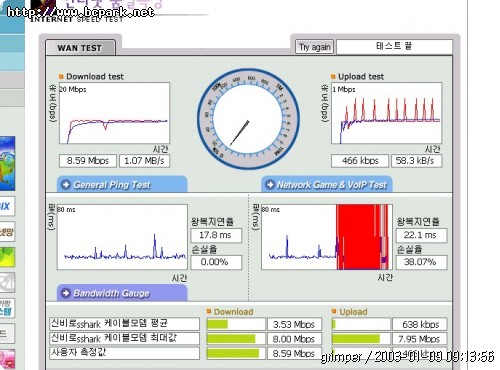Click the sidebar banner ending in IX

pyautogui.click(x=7, y=206)
